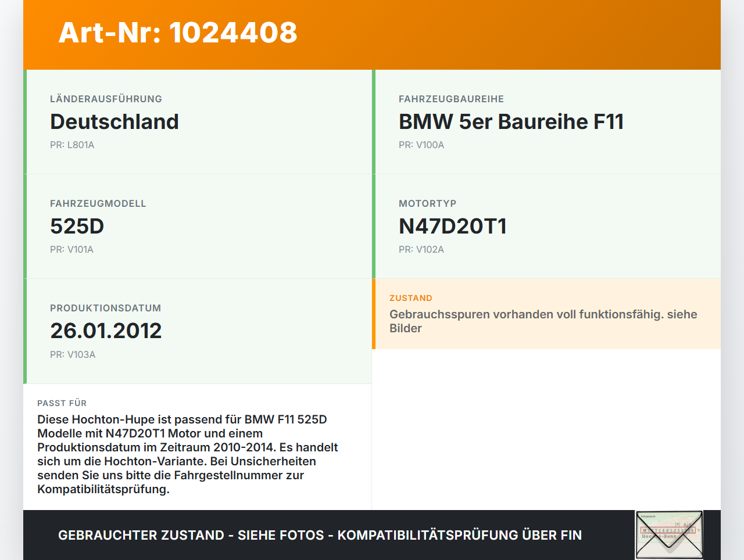This screenshot has height=560, width=744.
Task: Click the orange accent bar beside Zustand
Action: [x=374, y=314]
